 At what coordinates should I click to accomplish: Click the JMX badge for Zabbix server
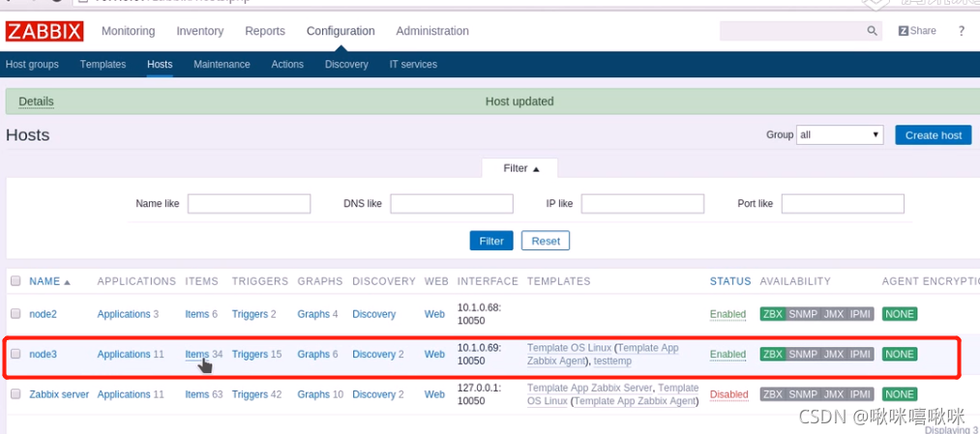833,394
